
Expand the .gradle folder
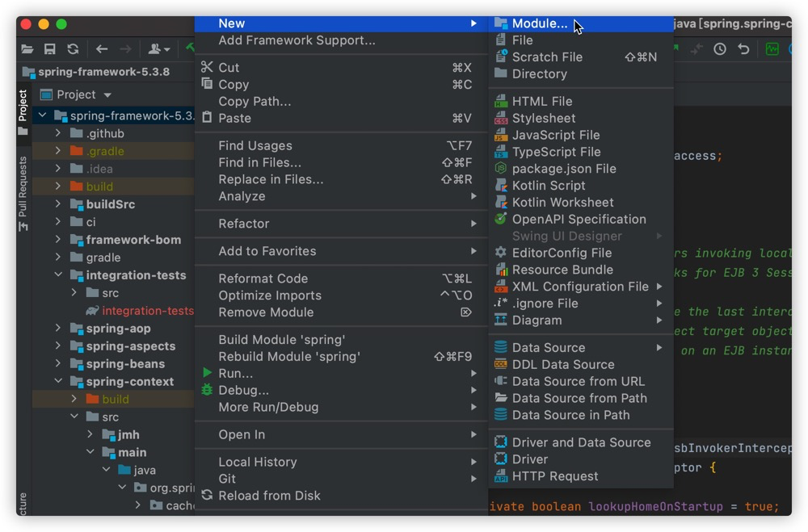[58, 151]
